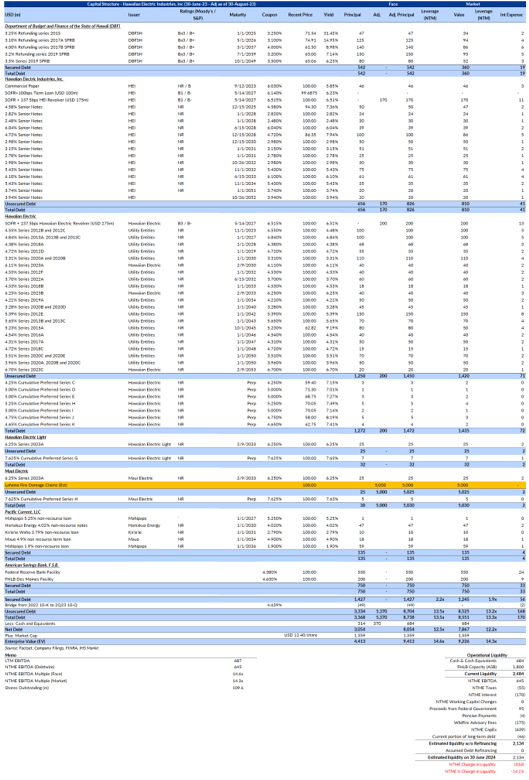Select '3.5% Series 2019 SPRB' row label

click(28, 61)
